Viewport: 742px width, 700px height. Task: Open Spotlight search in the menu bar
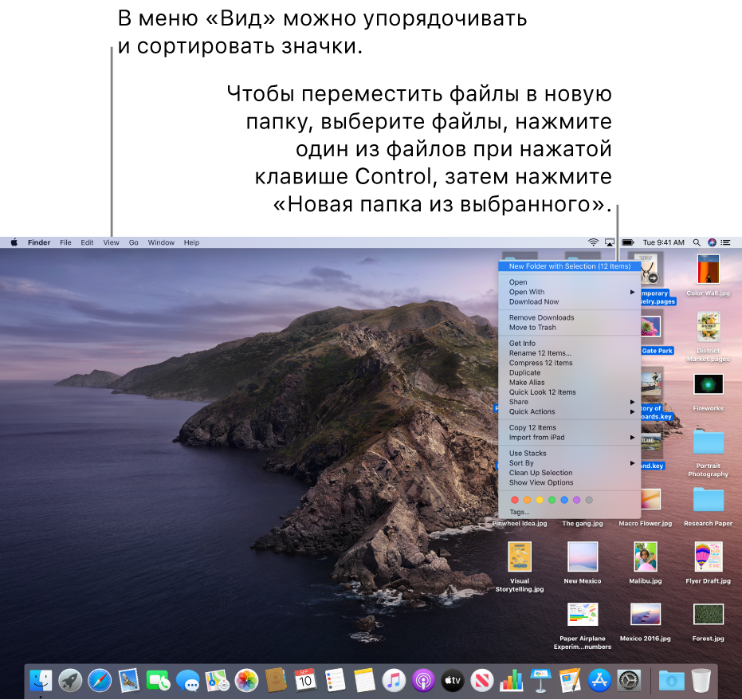click(697, 242)
